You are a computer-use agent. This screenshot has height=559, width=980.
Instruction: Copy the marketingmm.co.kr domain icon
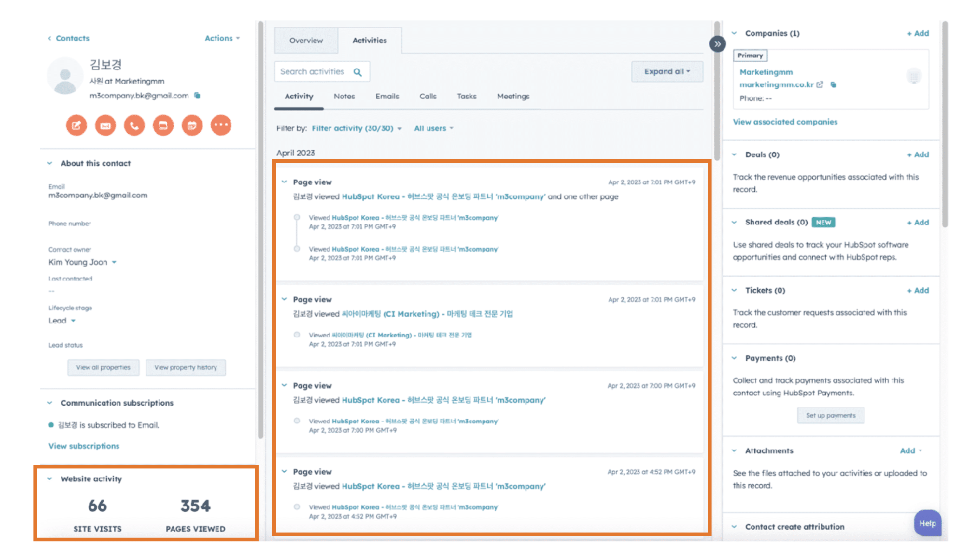click(833, 84)
